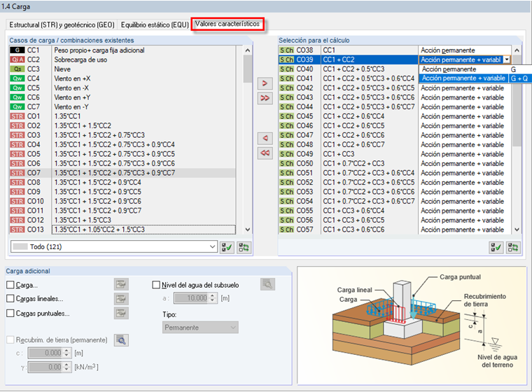Open the Tipo Permanente dropdown
532x392 pixels.
pos(200,328)
